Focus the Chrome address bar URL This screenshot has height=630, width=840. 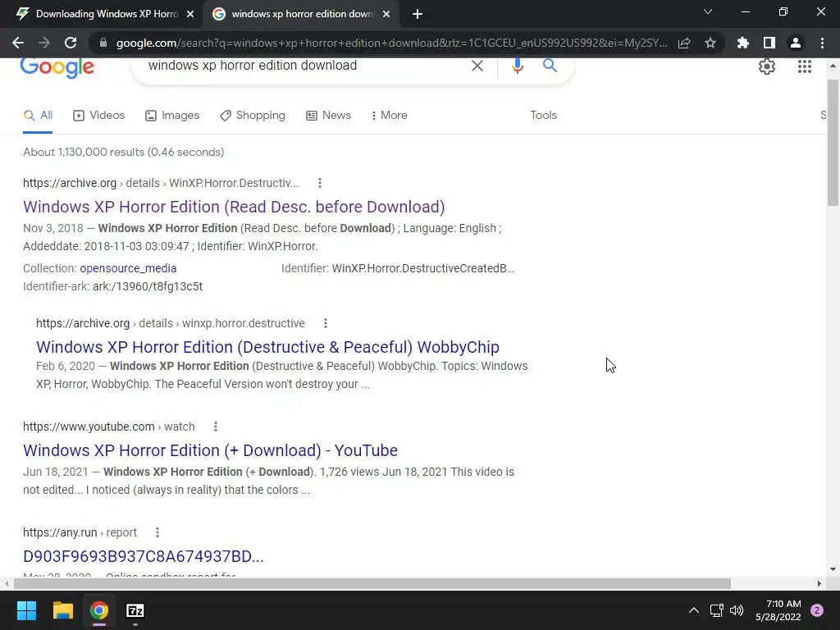pos(391,43)
